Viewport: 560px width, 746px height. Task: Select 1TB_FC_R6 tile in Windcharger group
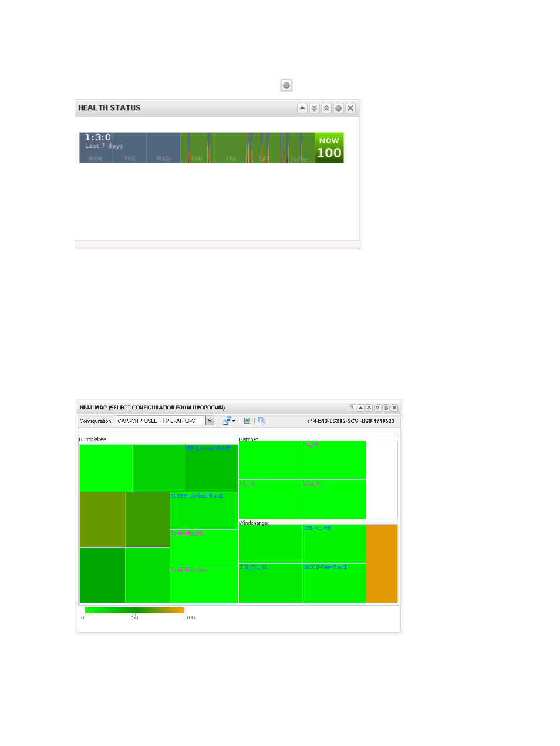[x=271, y=583]
